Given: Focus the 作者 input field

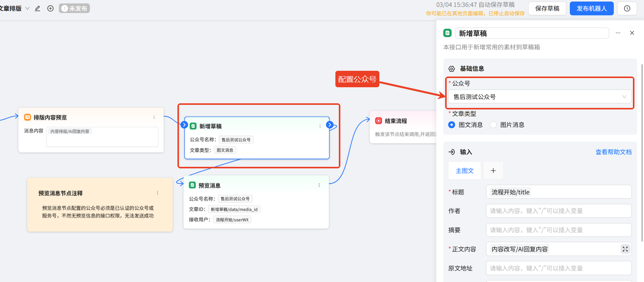Looking at the screenshot, I should pos(559,211).
